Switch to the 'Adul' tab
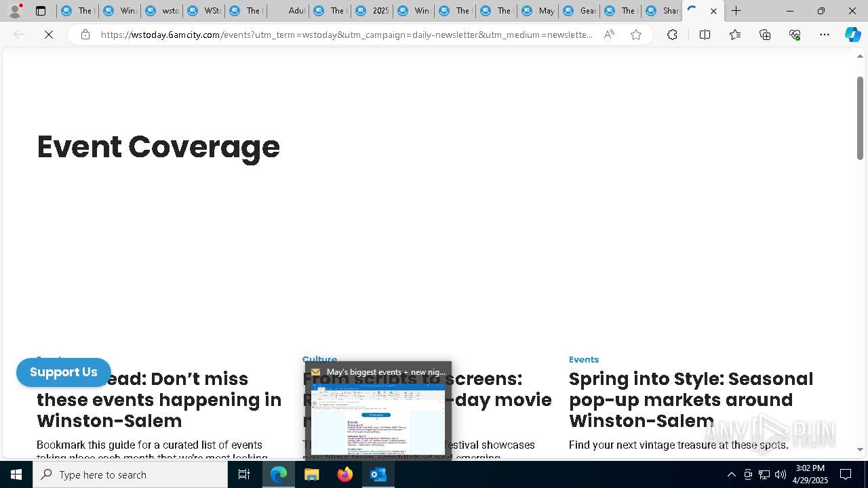Image resolution: width=868 pixels, height=488 pixels. 288,11
